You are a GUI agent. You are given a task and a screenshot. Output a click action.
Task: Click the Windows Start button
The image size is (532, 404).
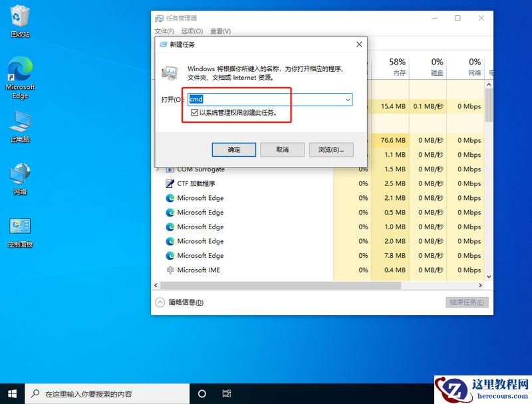pyautogui.click(x=11, y=393)
